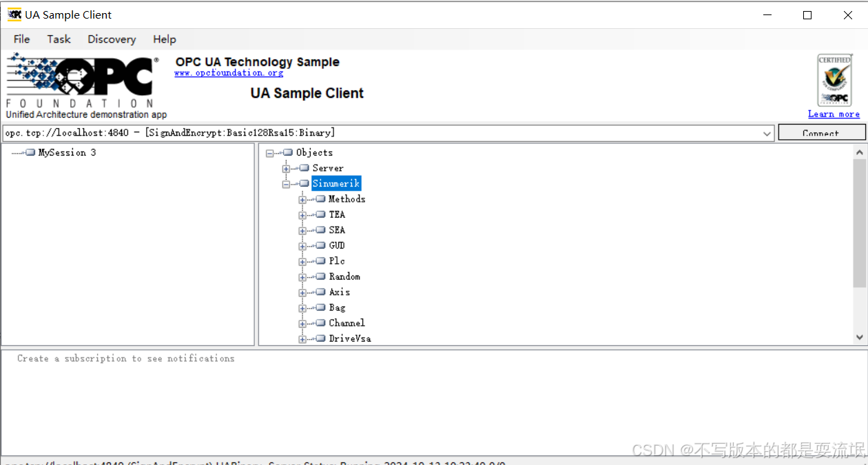
Task: Click the MySession 3 node icon
Action: click(30, 152)
